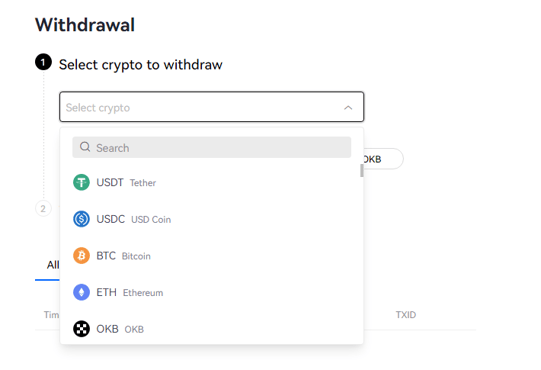
Task: Collapse the Select crypto dropdown chevron
Action: coord(348,108)
